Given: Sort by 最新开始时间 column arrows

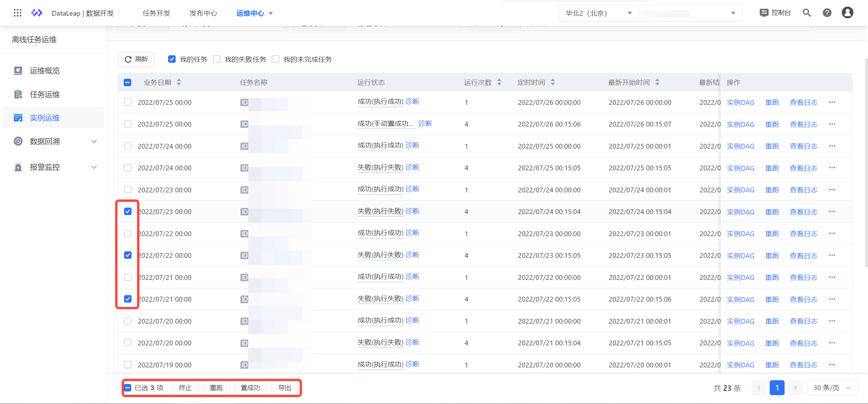Looking at the screenshot, I should pos(657,82).
